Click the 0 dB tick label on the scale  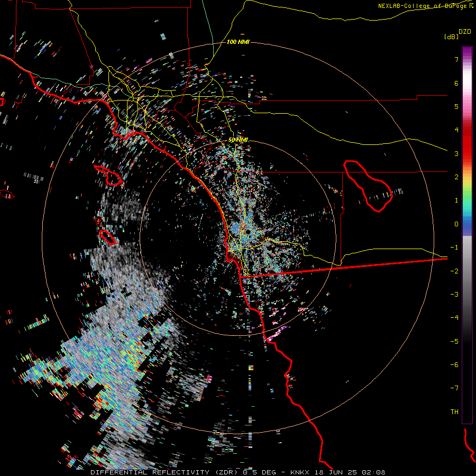[456, 224]
